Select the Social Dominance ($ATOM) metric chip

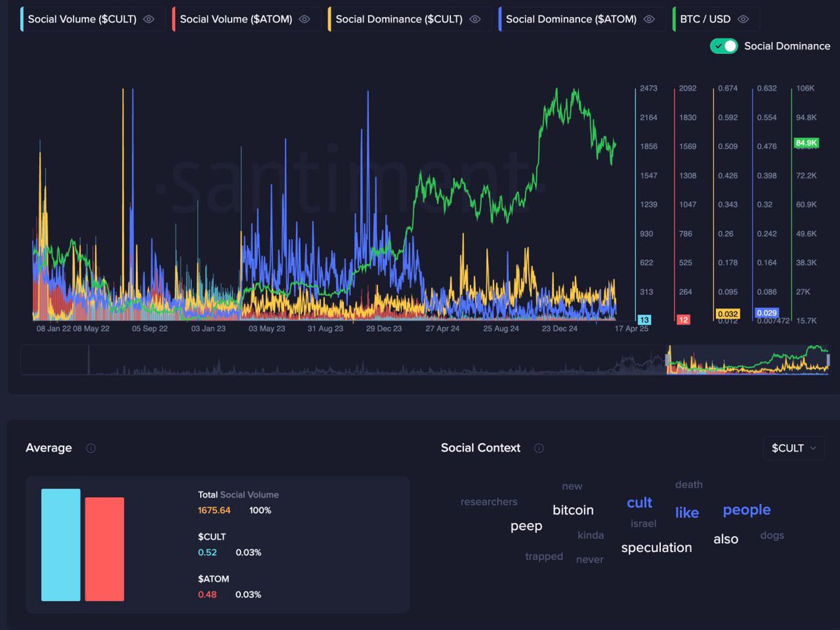tap(582, 20)
